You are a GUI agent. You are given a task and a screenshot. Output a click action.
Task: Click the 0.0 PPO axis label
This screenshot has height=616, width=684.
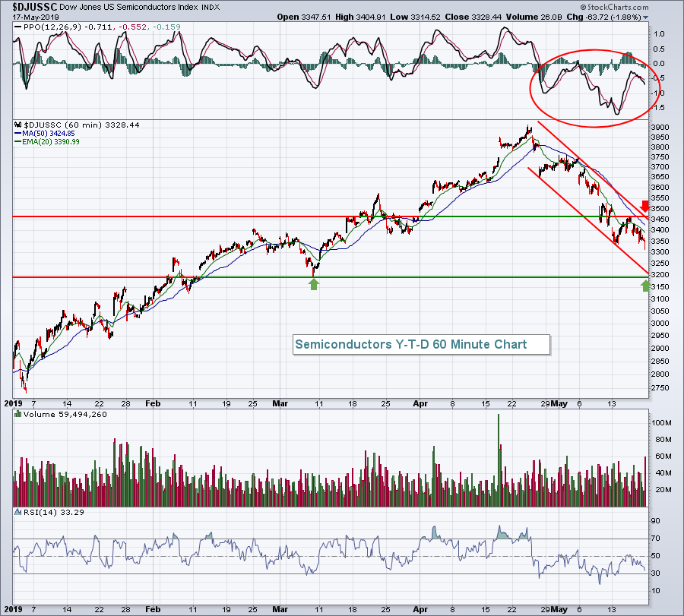[659, 64]
